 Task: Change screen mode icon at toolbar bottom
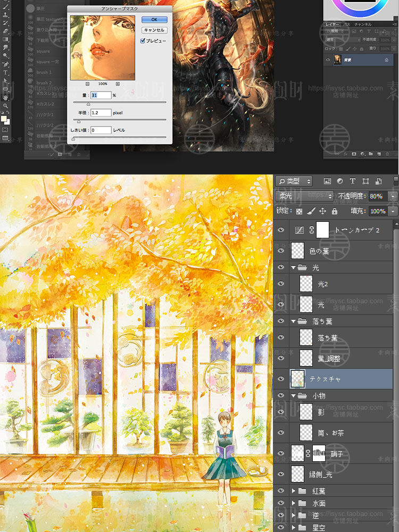5,138
